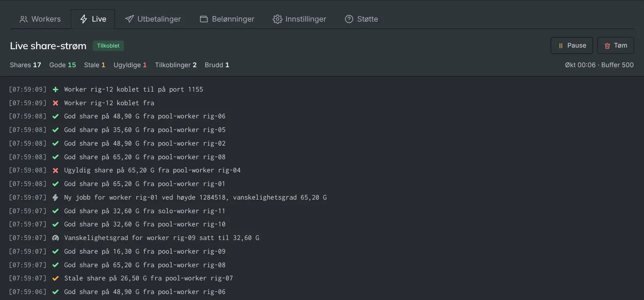Open the Utbetalinger tab

[153, 19]
